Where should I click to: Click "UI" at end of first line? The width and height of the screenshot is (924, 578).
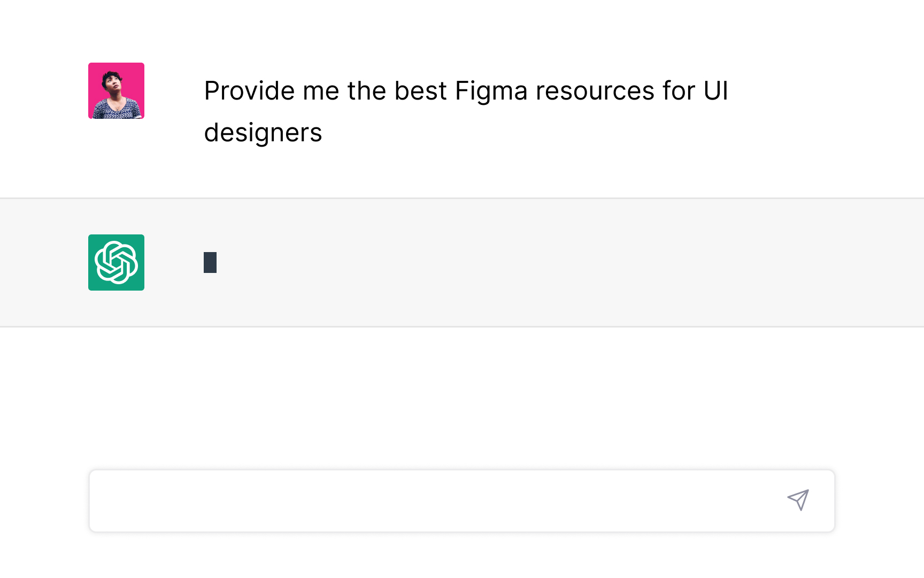click(715, 91)
